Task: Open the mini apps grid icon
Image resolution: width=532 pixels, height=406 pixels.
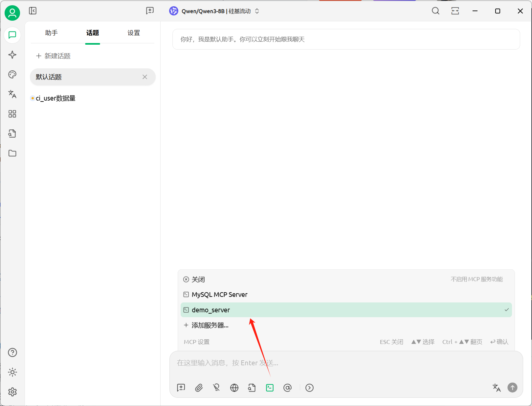Action: pyautogui.click(x=12, y=114)
